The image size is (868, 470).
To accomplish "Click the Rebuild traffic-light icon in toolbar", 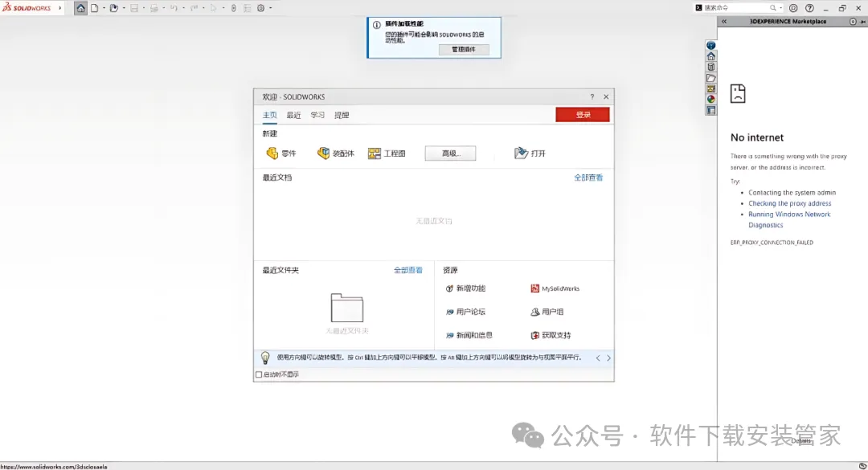I will 234,8.
